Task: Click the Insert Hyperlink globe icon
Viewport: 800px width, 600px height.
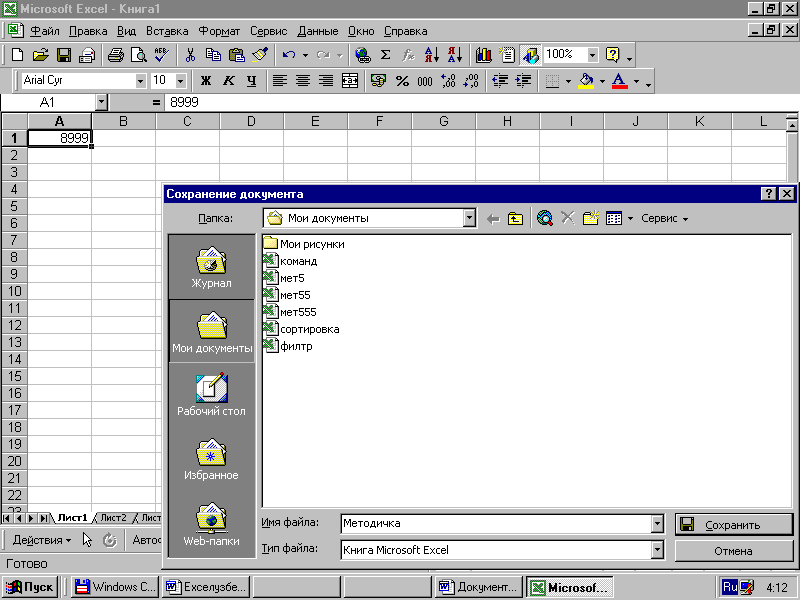Action: [x=363, y=55]
